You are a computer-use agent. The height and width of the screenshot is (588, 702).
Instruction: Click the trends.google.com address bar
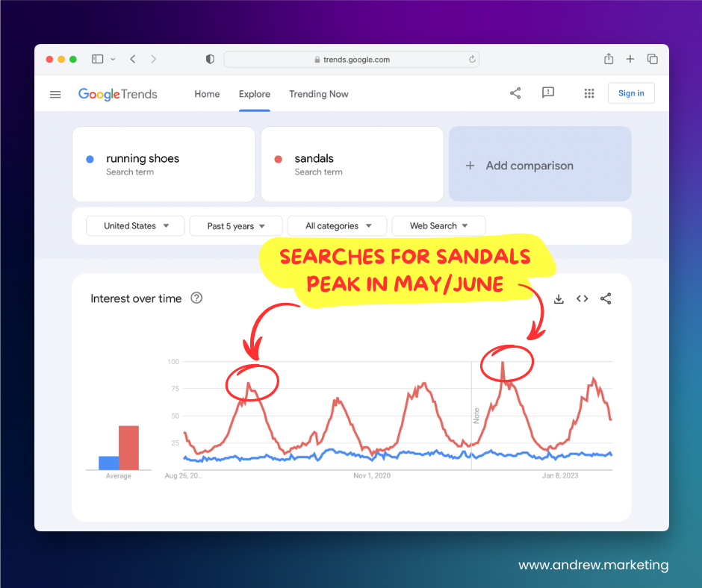coord(351,59)
